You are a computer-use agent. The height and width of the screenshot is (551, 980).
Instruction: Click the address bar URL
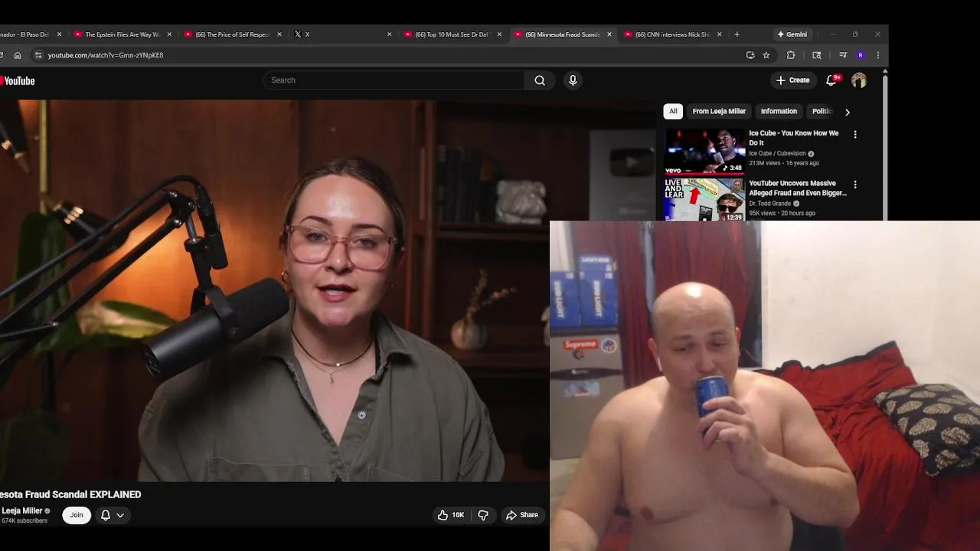[x=106, y=55]
